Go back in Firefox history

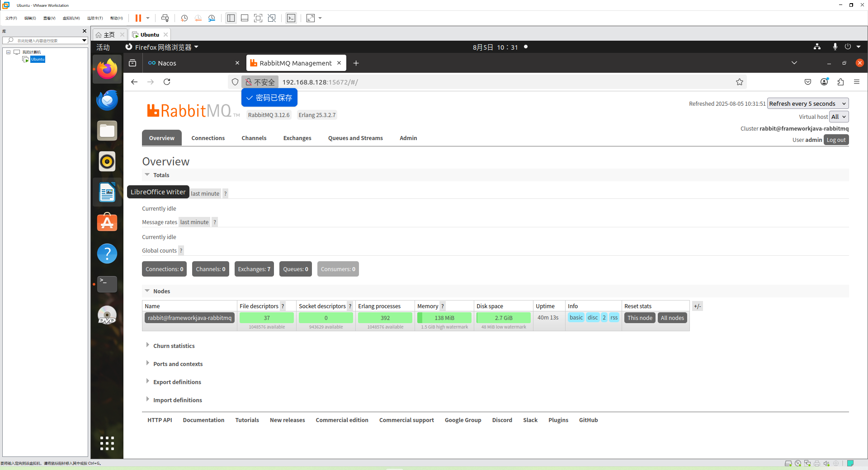click(x=134, y=82)
